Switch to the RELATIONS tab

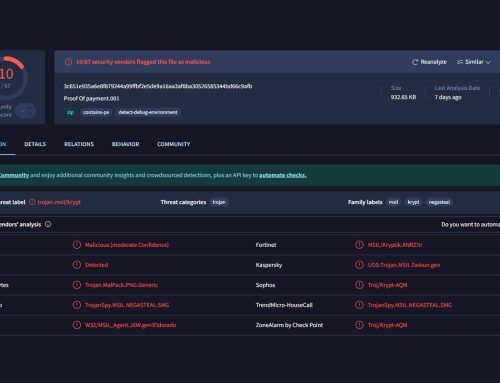pyautogui.click(x=79, y=144)
